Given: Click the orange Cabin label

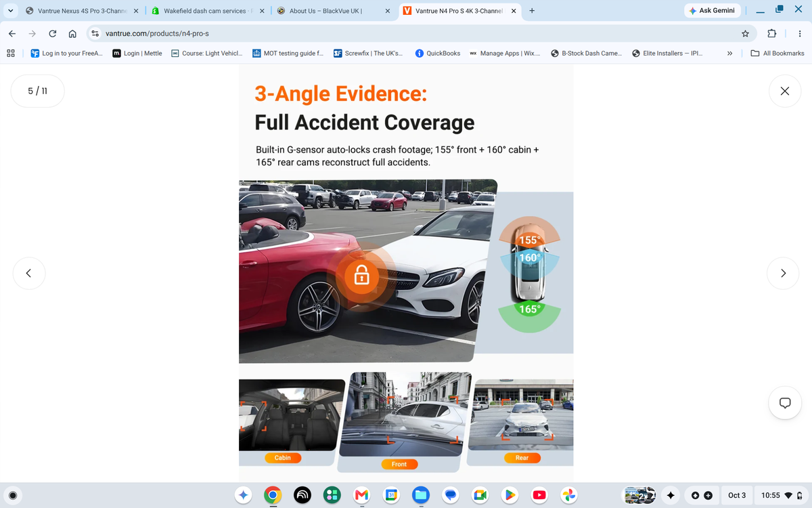Looking at the screenshot, I should (283, 458).
